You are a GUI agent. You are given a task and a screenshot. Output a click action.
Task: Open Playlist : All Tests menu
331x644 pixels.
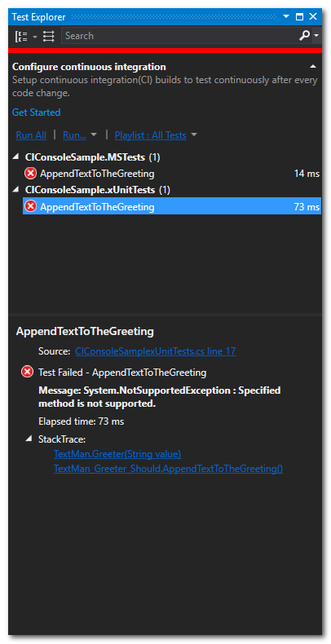[150, 135]
